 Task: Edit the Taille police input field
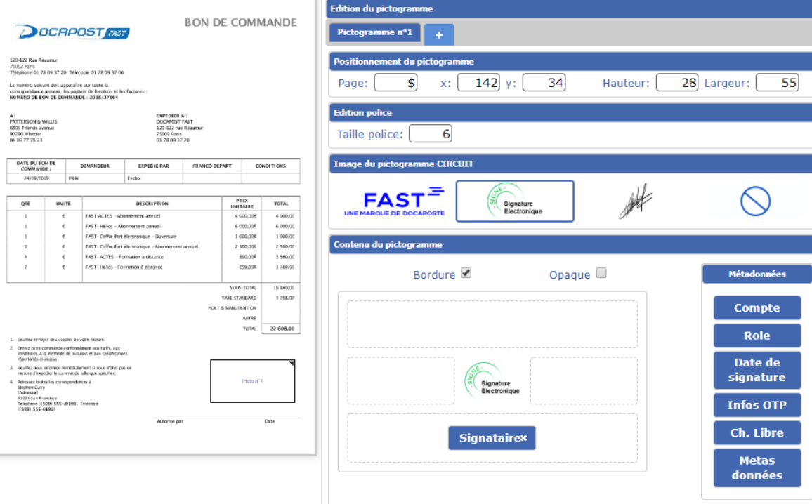pos(430,133)
